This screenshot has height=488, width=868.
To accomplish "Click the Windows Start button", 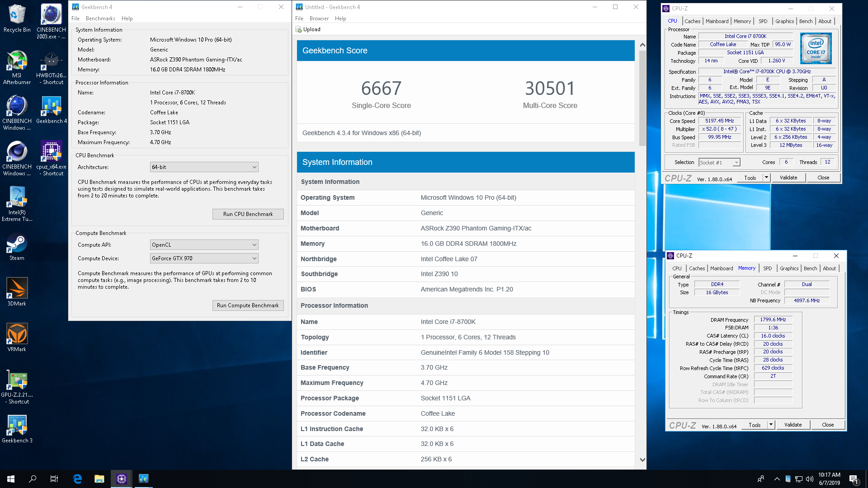I will tap(11, 479).
